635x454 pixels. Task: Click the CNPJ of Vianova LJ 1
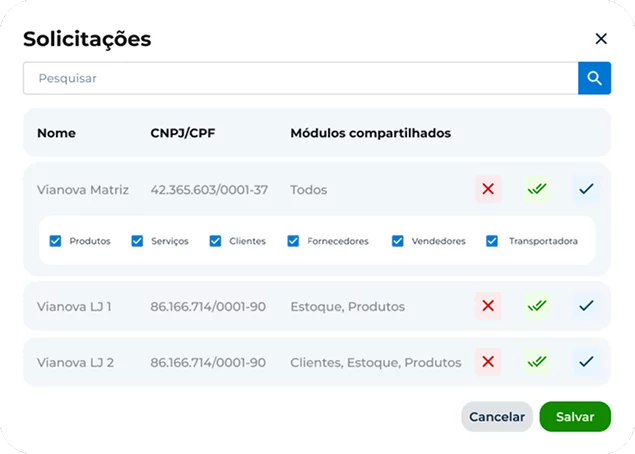tap(208, 307)
